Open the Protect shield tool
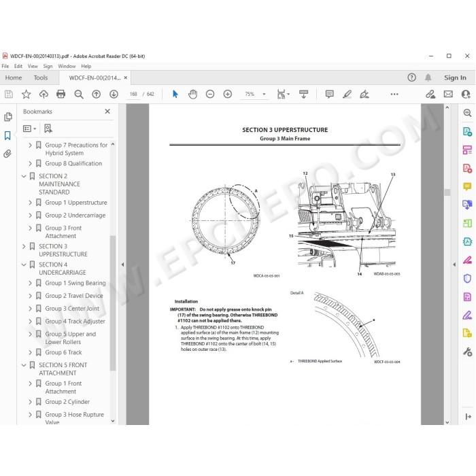This screenshot has width=476, height=476. 467,278
